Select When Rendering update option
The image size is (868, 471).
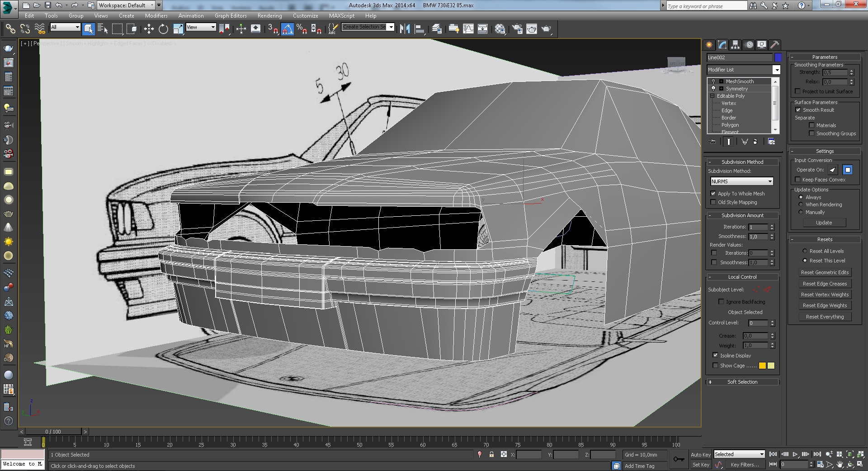(801, 205)
